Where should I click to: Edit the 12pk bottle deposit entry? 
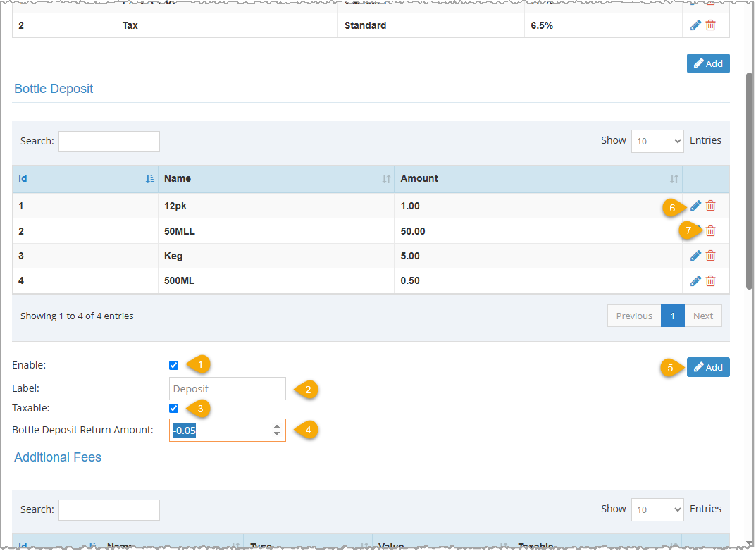click(x=695, y=206)
